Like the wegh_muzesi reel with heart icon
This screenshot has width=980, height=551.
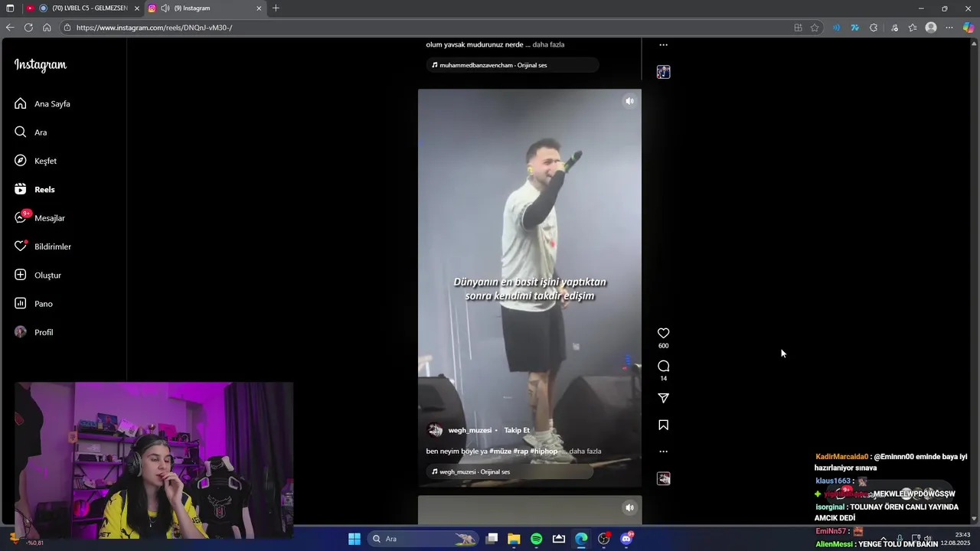[664, 333]
